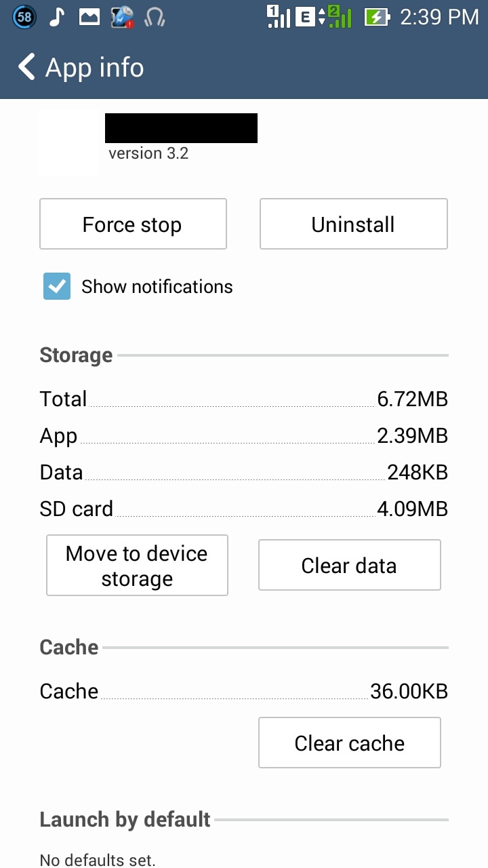Screen dimensions: 488x868
Task: Tap the Launch by default section header
Action: click(x=125, y=819)
